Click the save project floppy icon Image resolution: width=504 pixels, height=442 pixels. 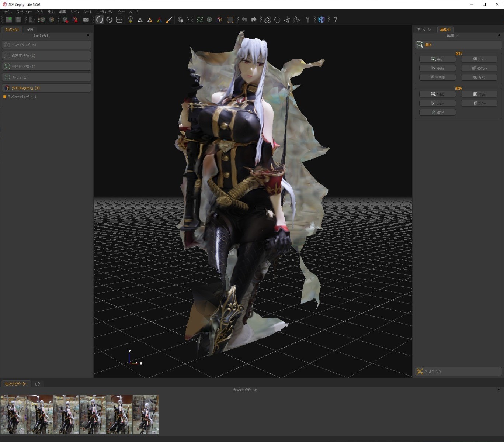18,20
